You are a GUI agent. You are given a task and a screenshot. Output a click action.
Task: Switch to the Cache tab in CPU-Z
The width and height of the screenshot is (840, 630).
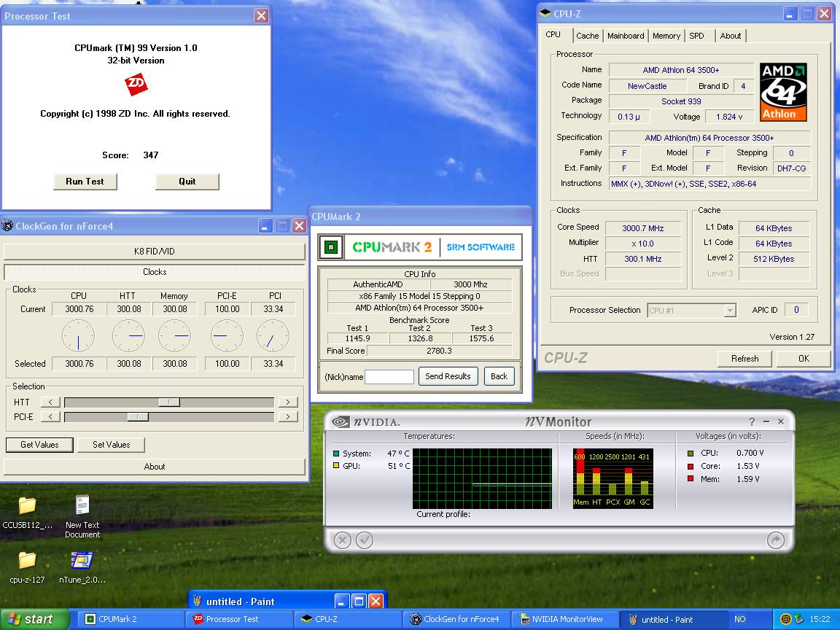pos(587,36)
